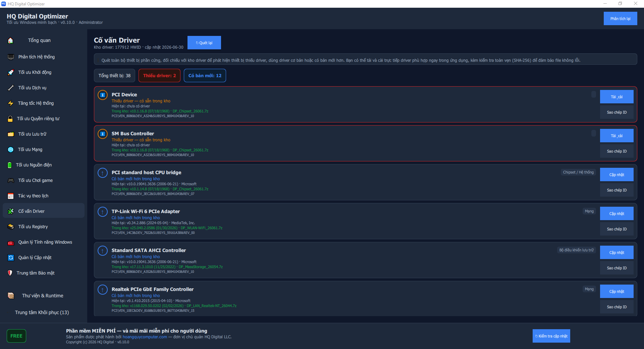Click the refresh icon for Quản lý Cập nhật
Image resolution: width=644 pixels, height=349 pixels.
tap(11, 258)
